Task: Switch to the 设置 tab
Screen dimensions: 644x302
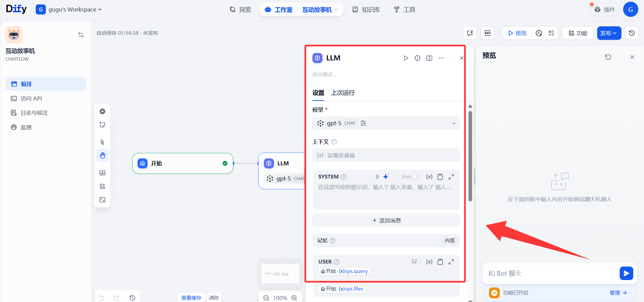Action: [318, 93]
